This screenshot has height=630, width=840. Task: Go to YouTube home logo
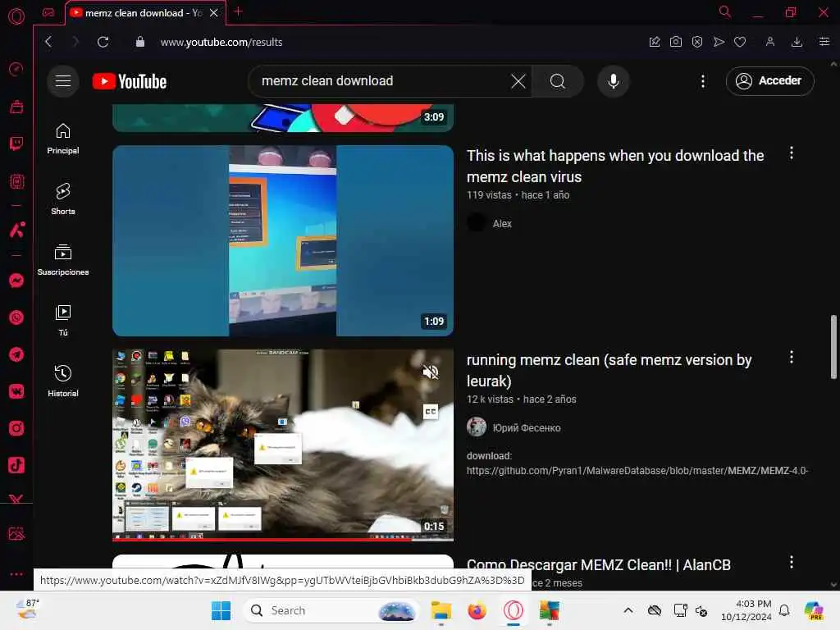130,81
